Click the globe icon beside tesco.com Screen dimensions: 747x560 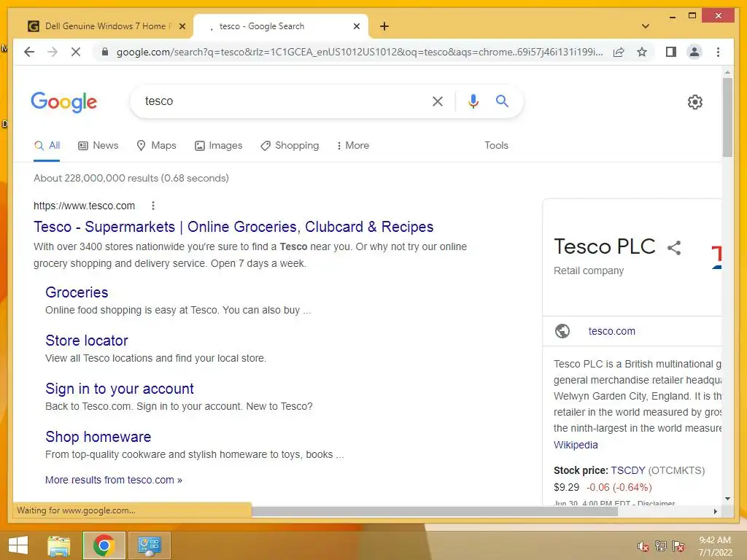[562, 331]
